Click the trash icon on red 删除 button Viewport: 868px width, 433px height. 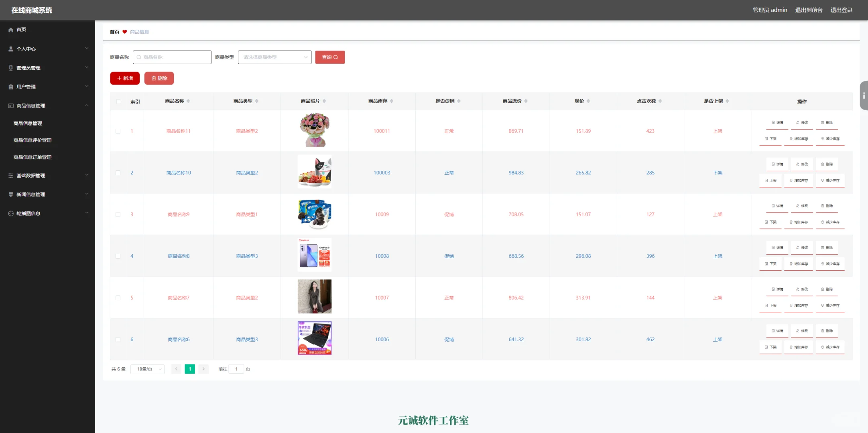154,78
